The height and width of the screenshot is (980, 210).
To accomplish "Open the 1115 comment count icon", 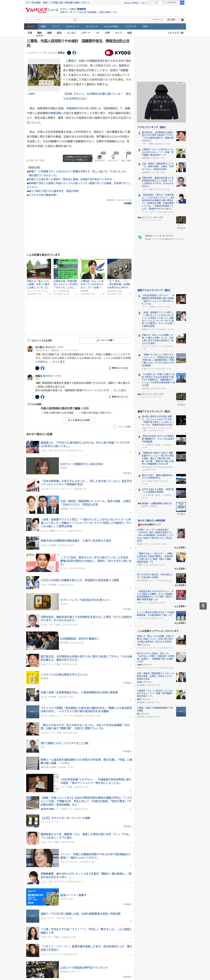I will (53, 53).
